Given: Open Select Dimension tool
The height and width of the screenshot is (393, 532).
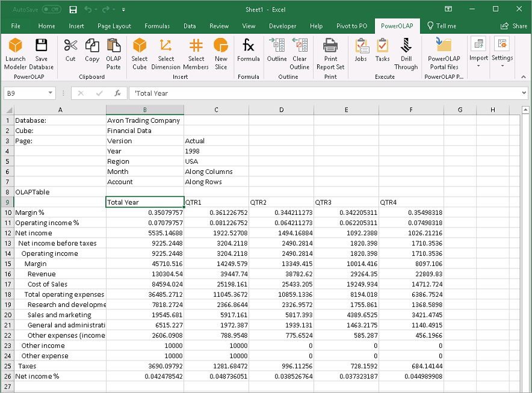Looking at the screenshot, I should coord(165,54).
